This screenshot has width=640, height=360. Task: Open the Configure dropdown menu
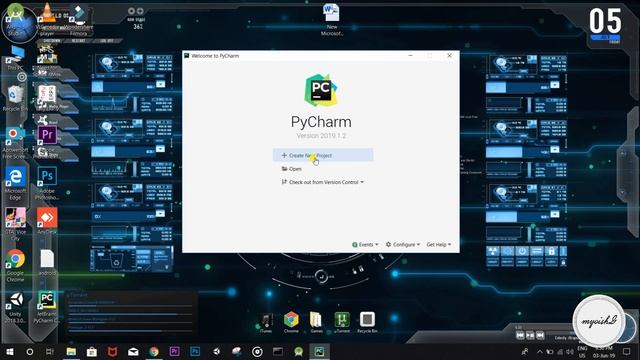pos(403,244)
